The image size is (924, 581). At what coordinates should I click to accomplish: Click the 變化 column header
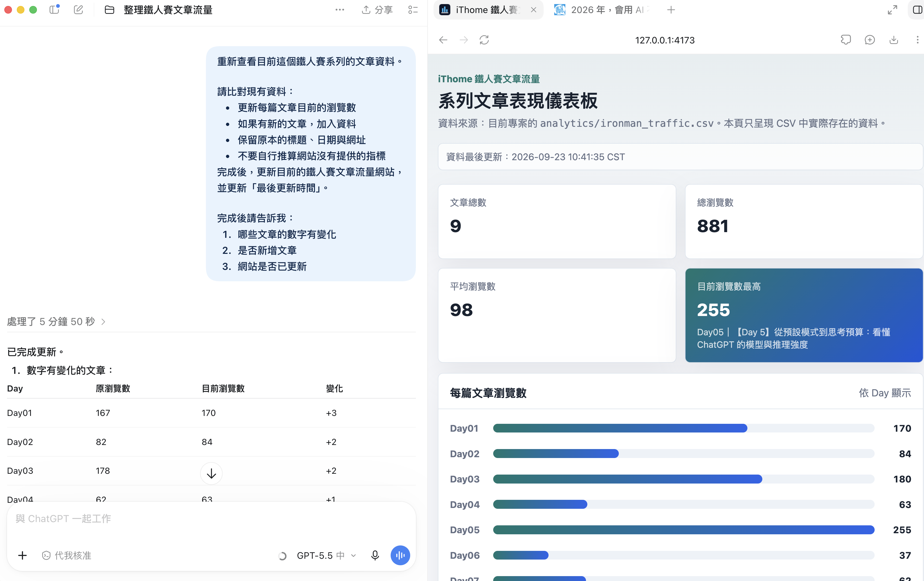pos(334,389)
